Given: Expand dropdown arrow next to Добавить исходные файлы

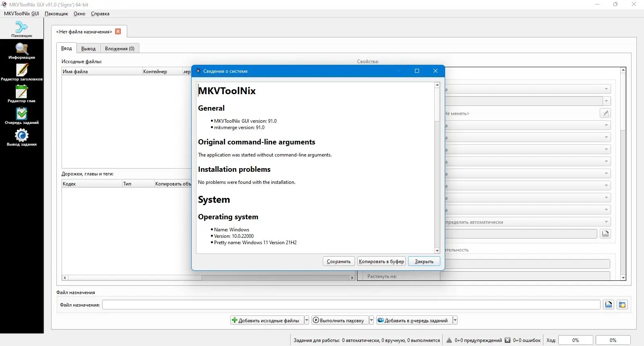Looking at the screenshot, I should (307, 320).
